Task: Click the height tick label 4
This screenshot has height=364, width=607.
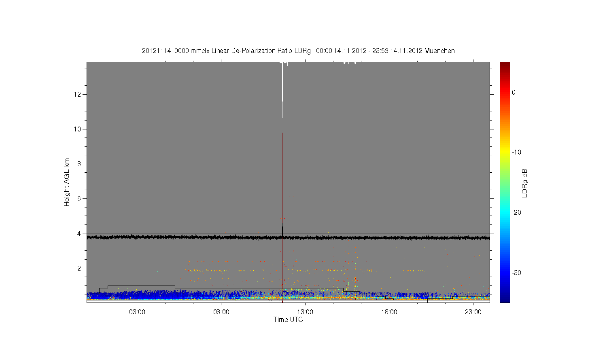Action: 80,233
